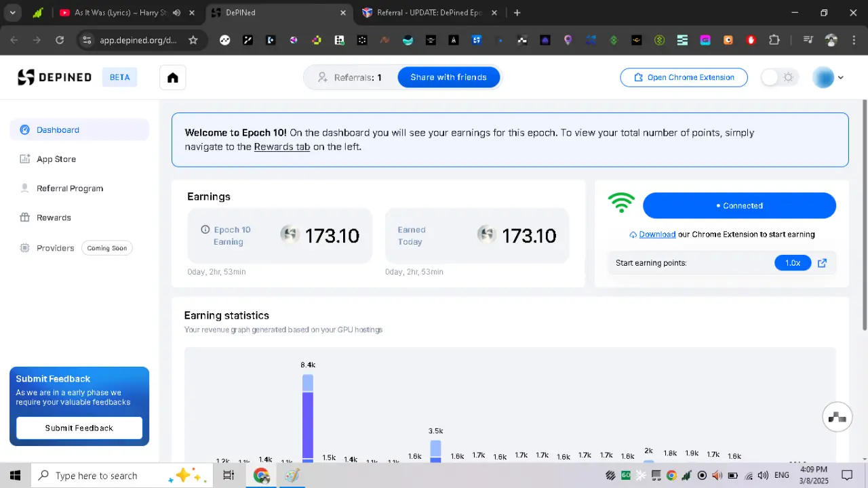Click the DePINed logo in the header
868x488 pixels.
(x=54, y=77)
